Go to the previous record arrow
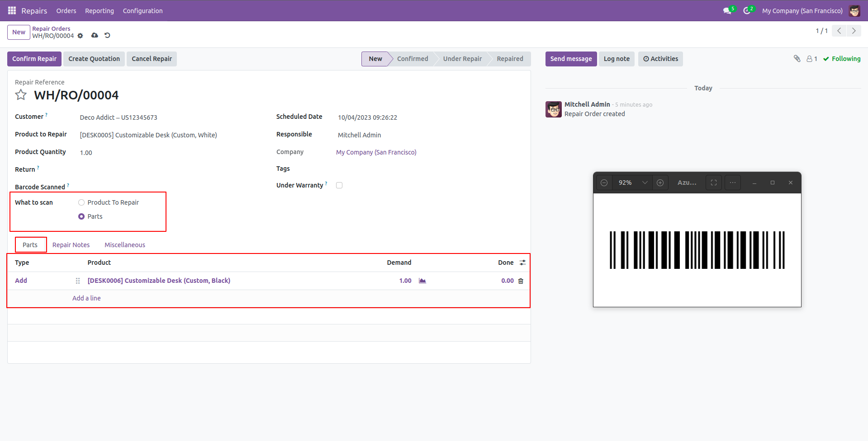Screen dimensions: 868x441 (x=839, y=31)
